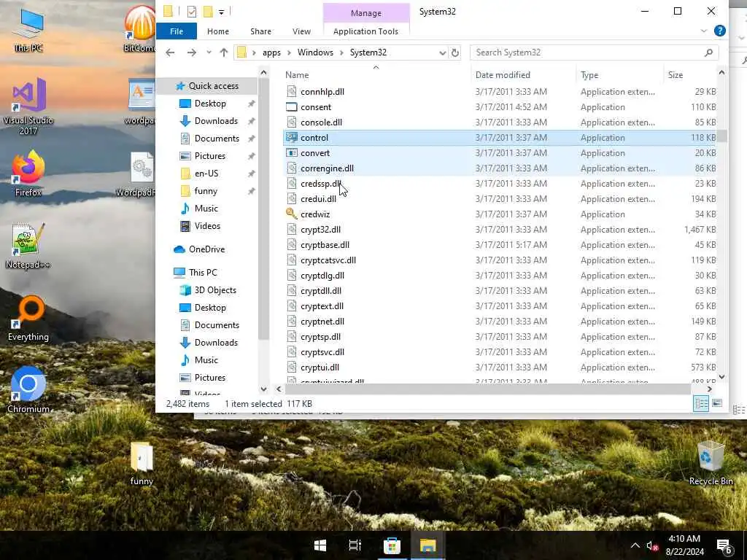Click the Windows breadcrumb segment
The height and width of the screenshot is (560, 747).
[x=315, y=52]
